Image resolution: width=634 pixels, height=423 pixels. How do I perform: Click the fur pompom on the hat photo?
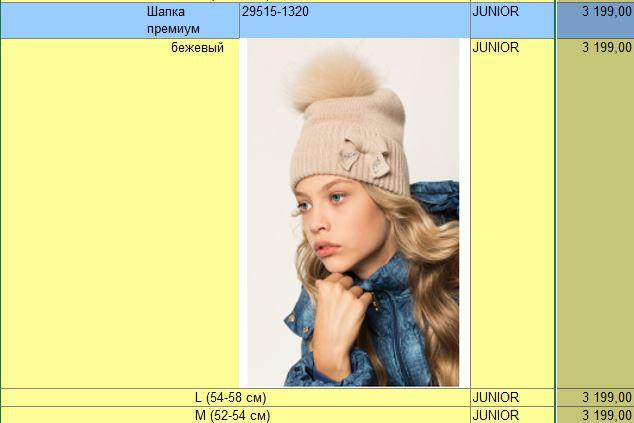334,80
